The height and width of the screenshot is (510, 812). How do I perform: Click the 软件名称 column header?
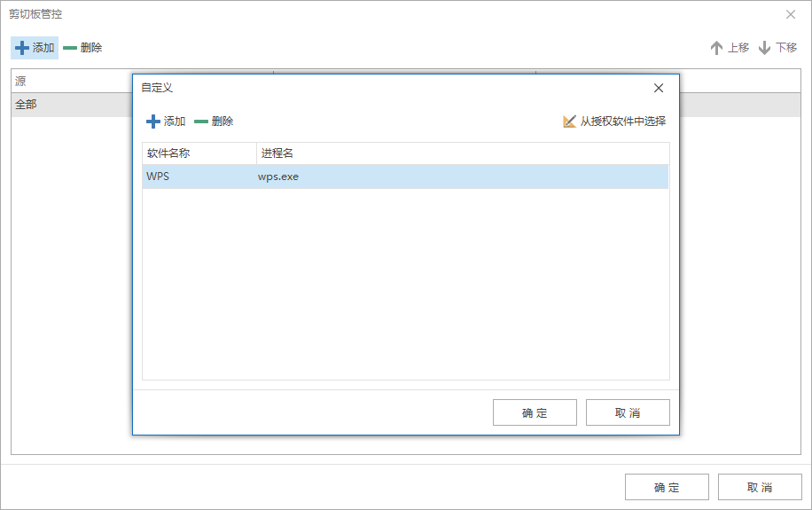tap(199, 153)
